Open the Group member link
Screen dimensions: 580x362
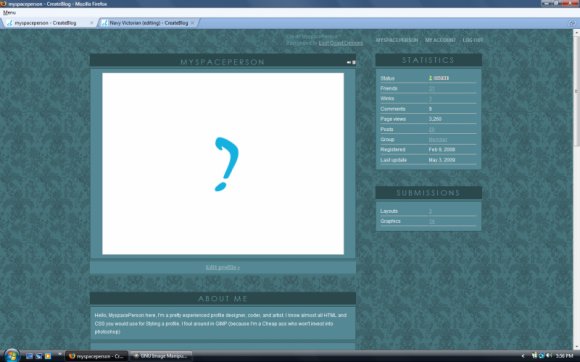tap(438, 139)
